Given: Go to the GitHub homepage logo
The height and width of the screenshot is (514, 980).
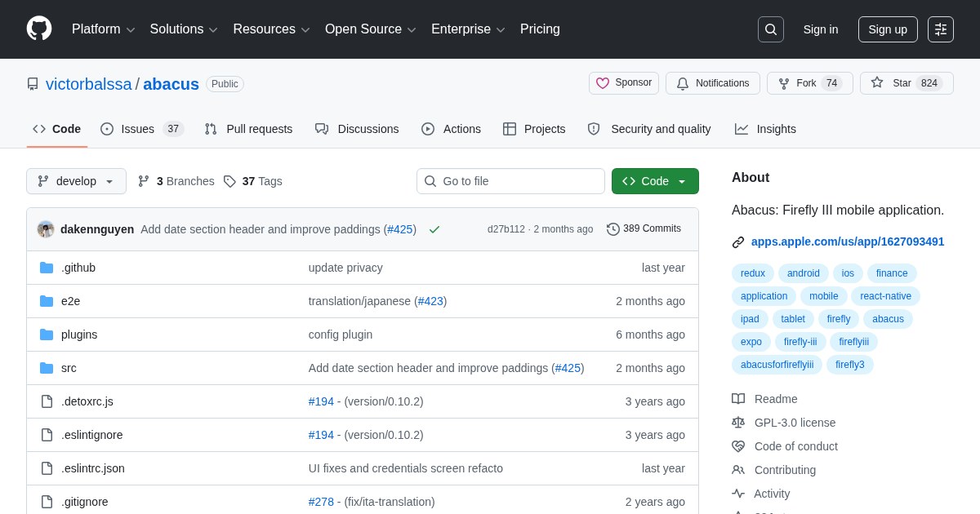Looking at the screenshot, I should [x=39, y=29].
